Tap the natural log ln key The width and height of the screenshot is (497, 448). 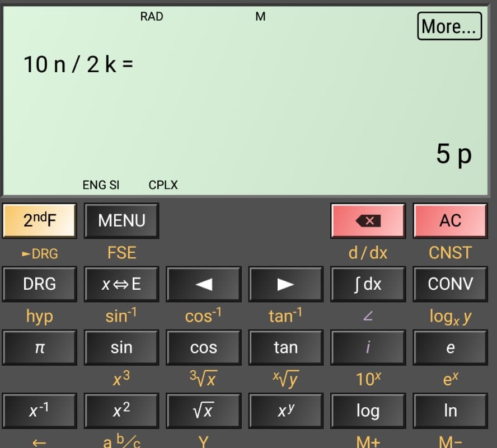(450, 411)
